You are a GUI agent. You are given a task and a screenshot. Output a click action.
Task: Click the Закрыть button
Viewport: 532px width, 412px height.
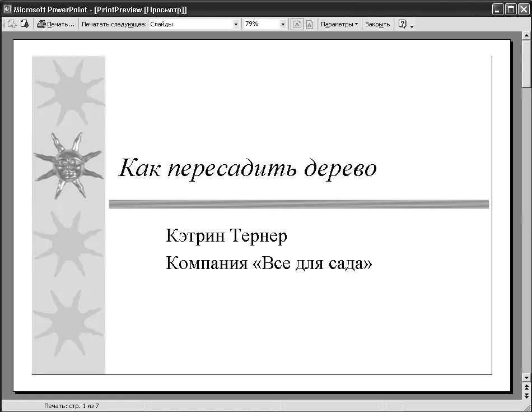pos(377,24)
